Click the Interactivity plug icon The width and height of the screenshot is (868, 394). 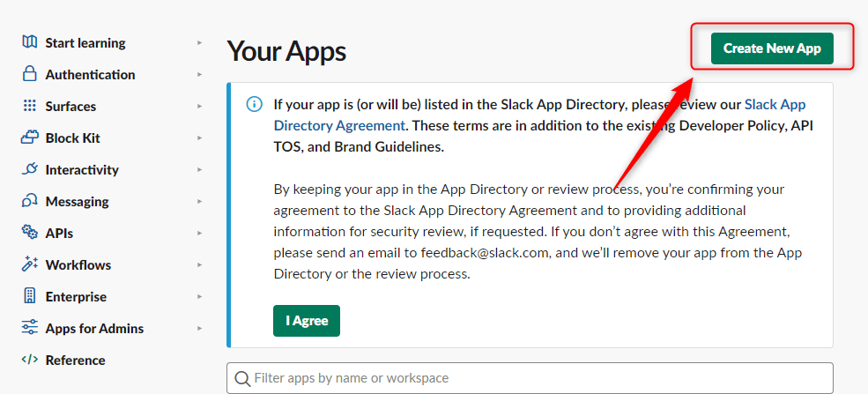pyautogui.click(x=29, y=168)
